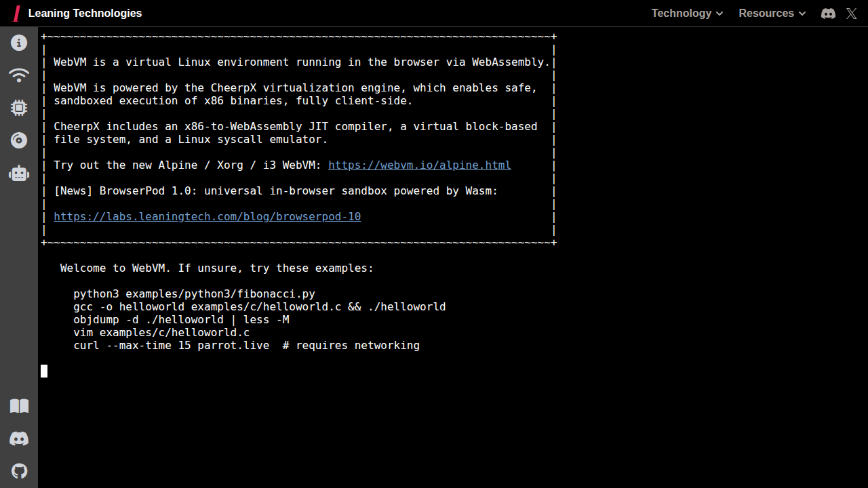Click the Discord icon in the top bar
The image size is (868, 488).
(827, 13)
